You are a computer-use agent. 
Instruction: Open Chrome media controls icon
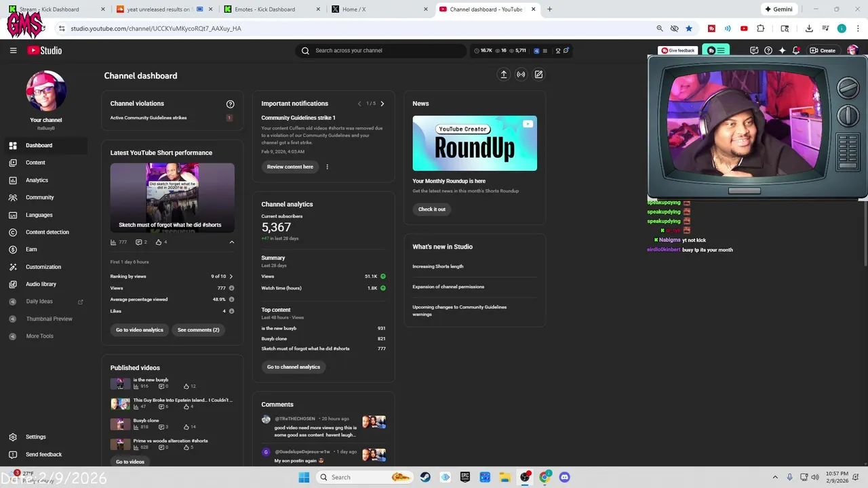pos(825,28)
